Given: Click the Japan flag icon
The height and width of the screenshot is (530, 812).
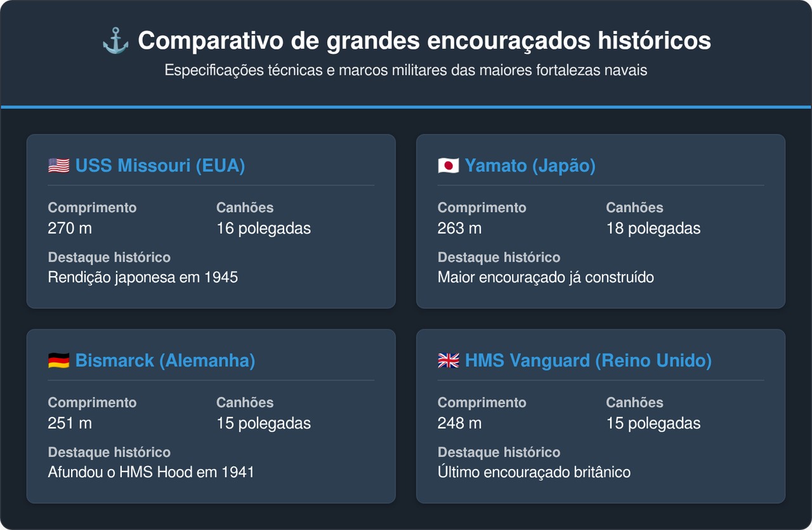Looking at the screenshot, I should pos(448,166).
